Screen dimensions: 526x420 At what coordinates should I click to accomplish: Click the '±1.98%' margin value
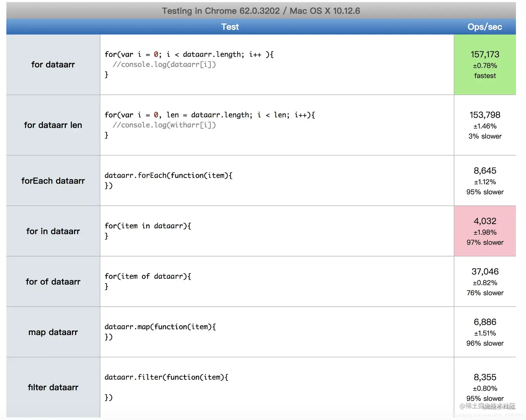(485, 232)
